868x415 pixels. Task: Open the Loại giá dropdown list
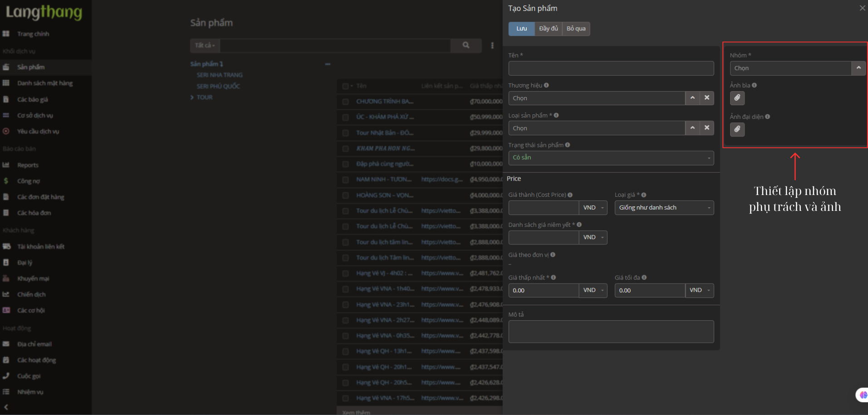point(664,208)
